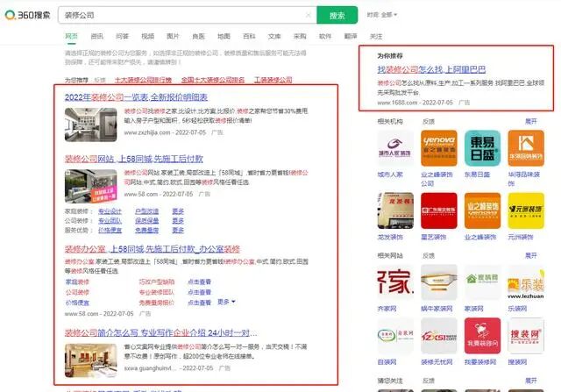Click 点击查看 beside 专业装修团队
561x392 pixels.
[199, 292]
